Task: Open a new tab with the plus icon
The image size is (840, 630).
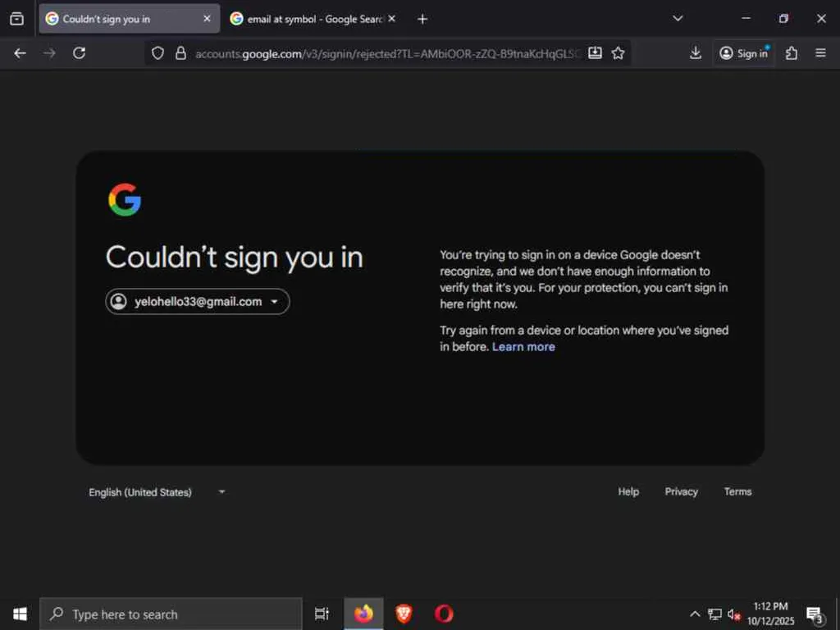Action: point(422,20)
